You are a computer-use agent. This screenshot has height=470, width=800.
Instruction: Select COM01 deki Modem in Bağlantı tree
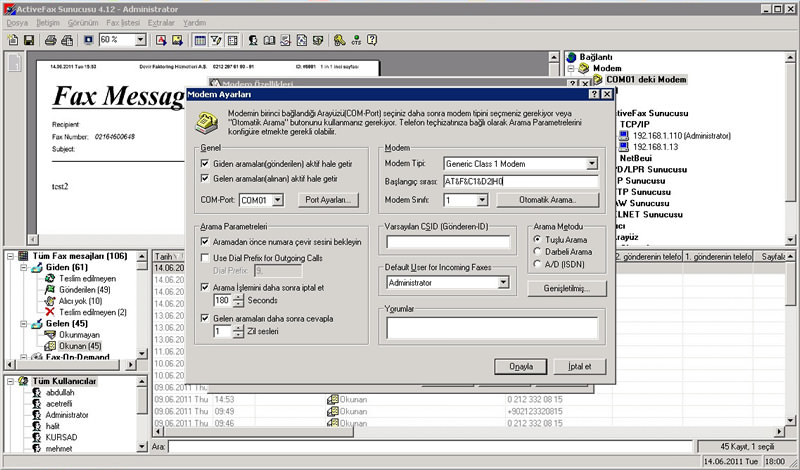646,79
